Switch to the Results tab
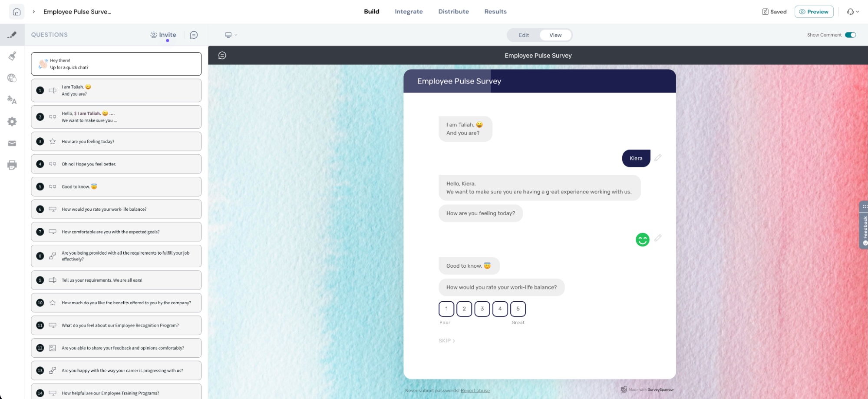 click(495, 11)
